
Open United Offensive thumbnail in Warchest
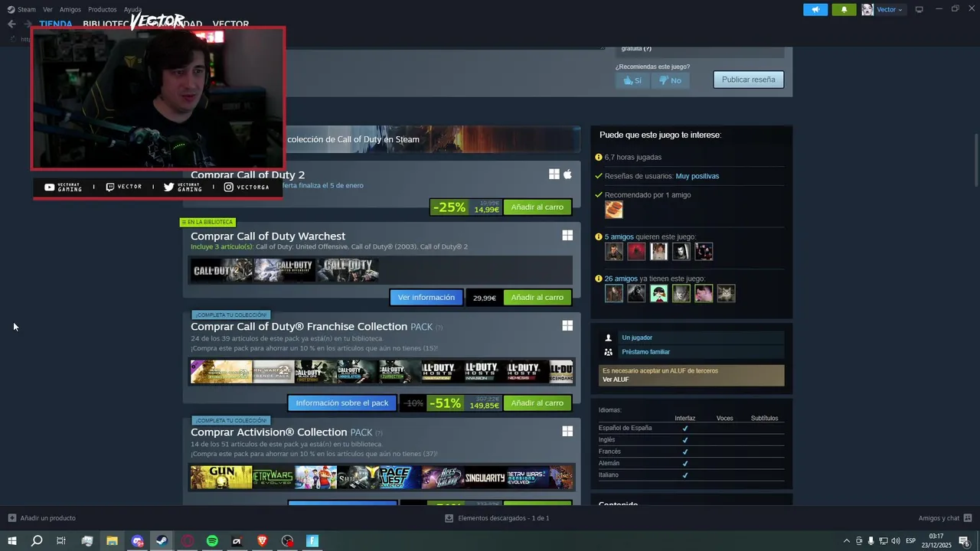(284, 270)
